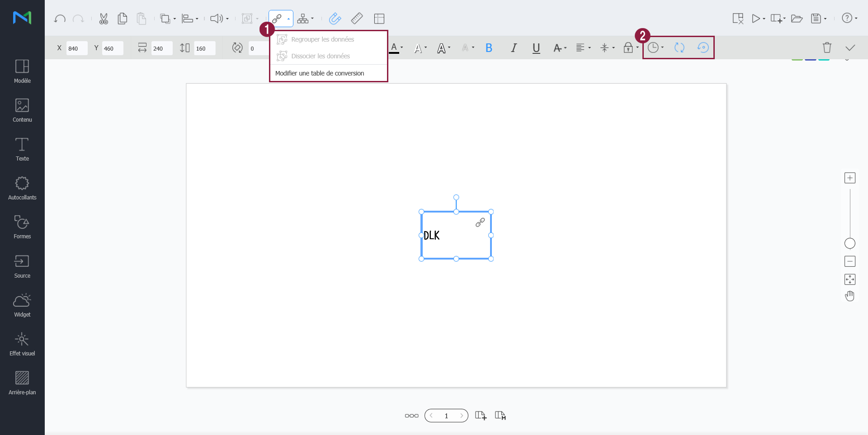Click the undo arrow icon
Image resolution: width=868 pixels, height=435 pixels.
click(x=60, y=19)
